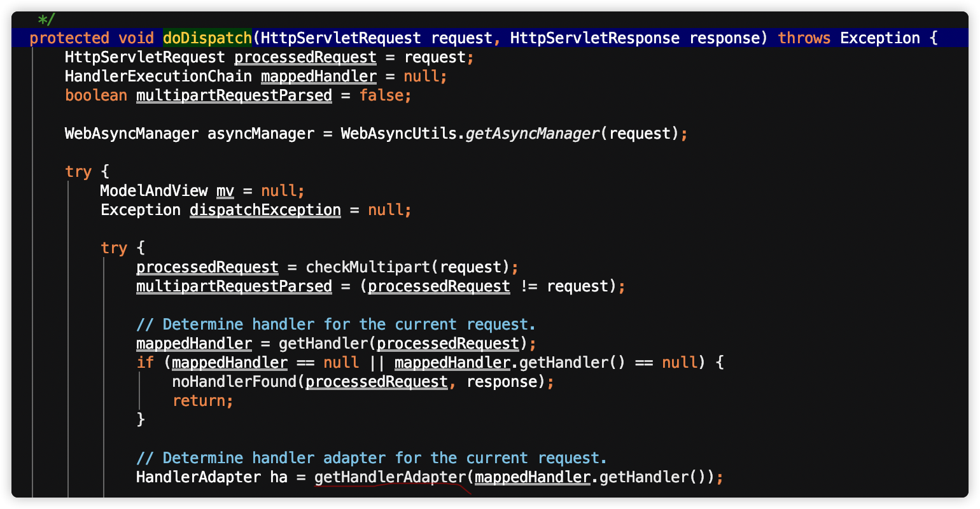Click the 'WebAsyncUtils' class reference
980x509 pixels.
point(399,134)
